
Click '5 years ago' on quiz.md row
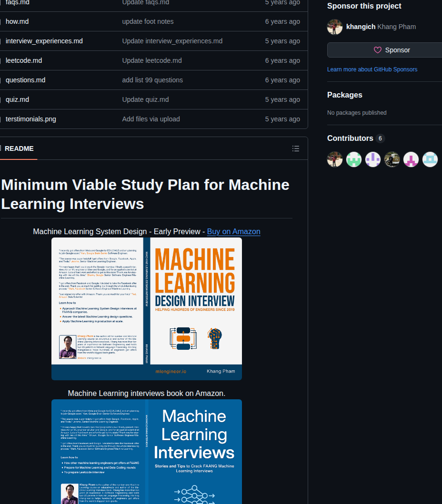click(x=282, y=99)
